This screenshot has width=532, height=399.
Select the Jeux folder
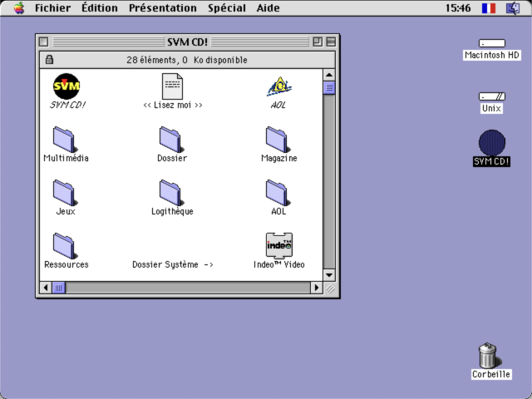pyautogui.click(x=65, y=193)
